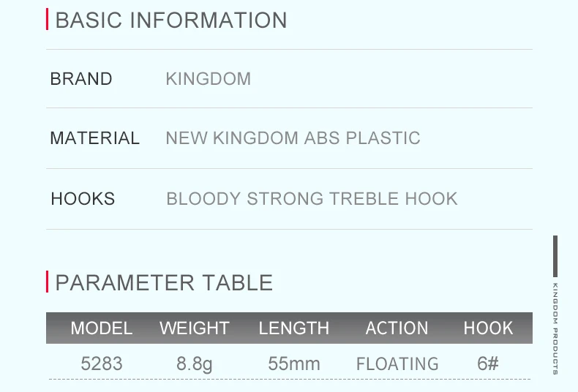Screen dimensions: 578x392
Task: Click the red bar beside PARAMETER TABLE
Action: [48, 282]
